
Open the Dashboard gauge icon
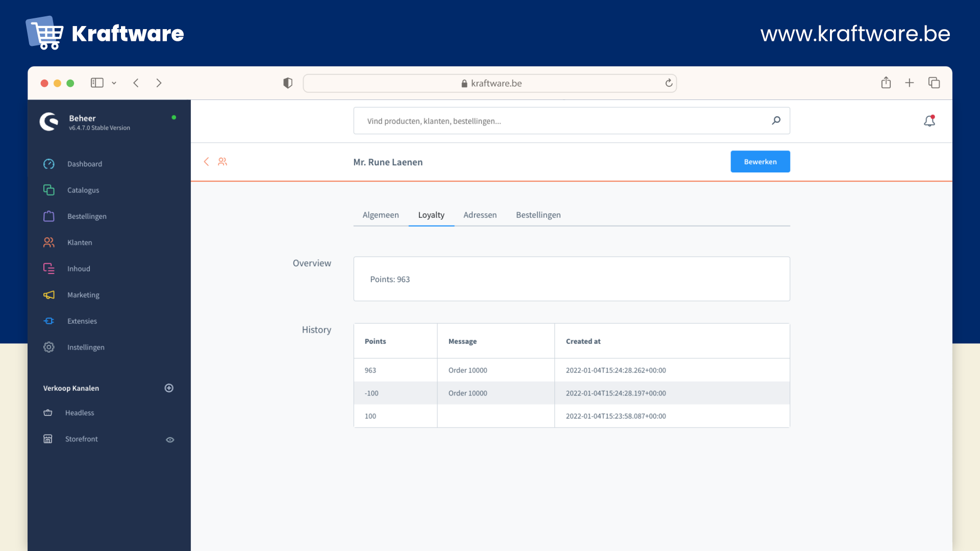tap(49, 164)
